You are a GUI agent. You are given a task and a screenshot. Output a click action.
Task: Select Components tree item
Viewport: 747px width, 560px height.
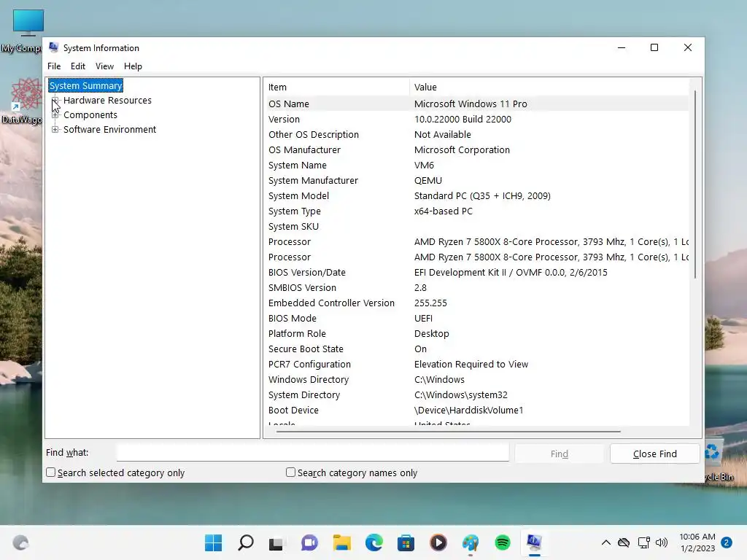point(90,114)
